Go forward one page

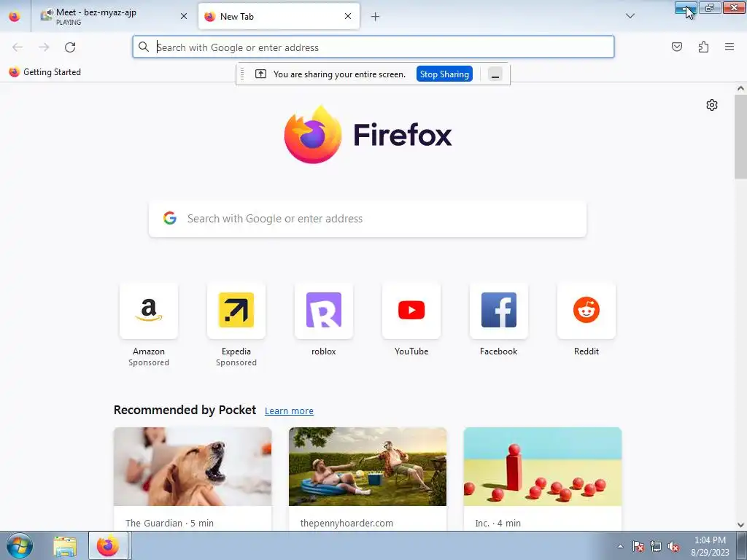pyautogui.click(x=44, y=47)
